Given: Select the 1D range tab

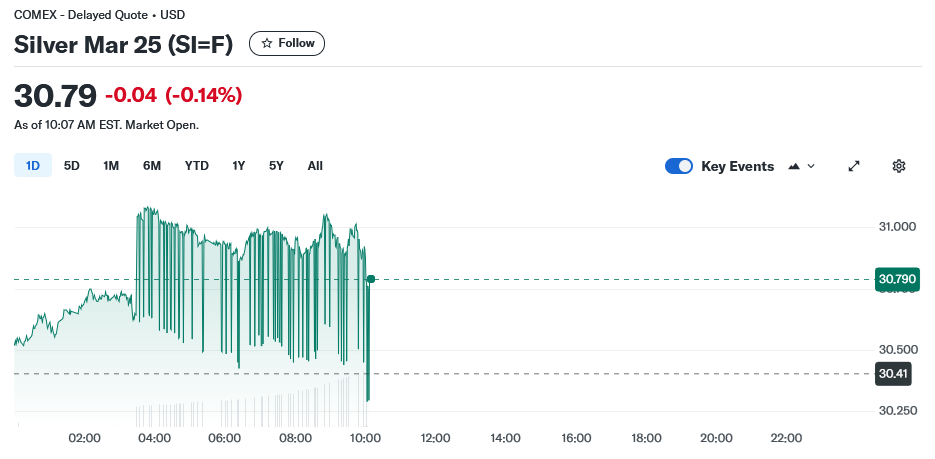Looking at the screenshot, I should 33,166.
